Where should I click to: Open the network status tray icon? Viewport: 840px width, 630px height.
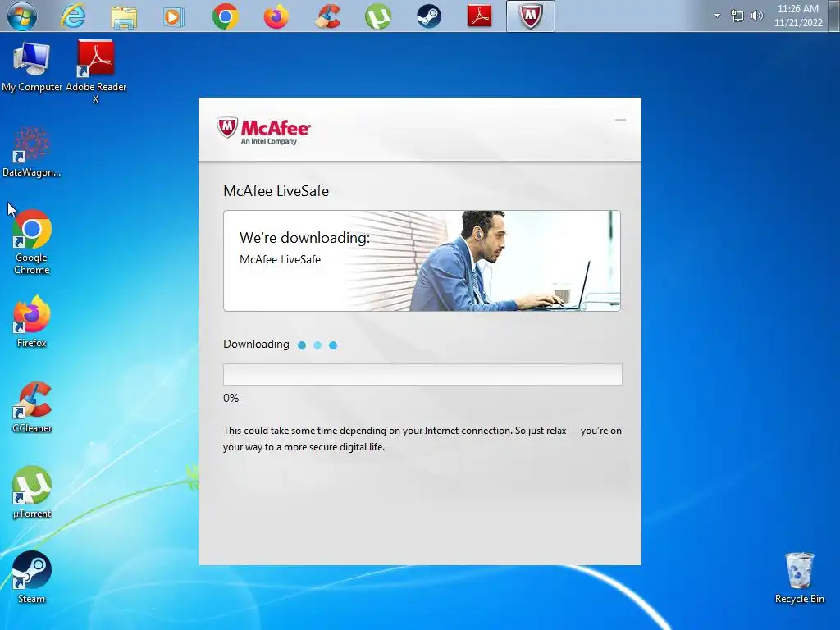737,16
